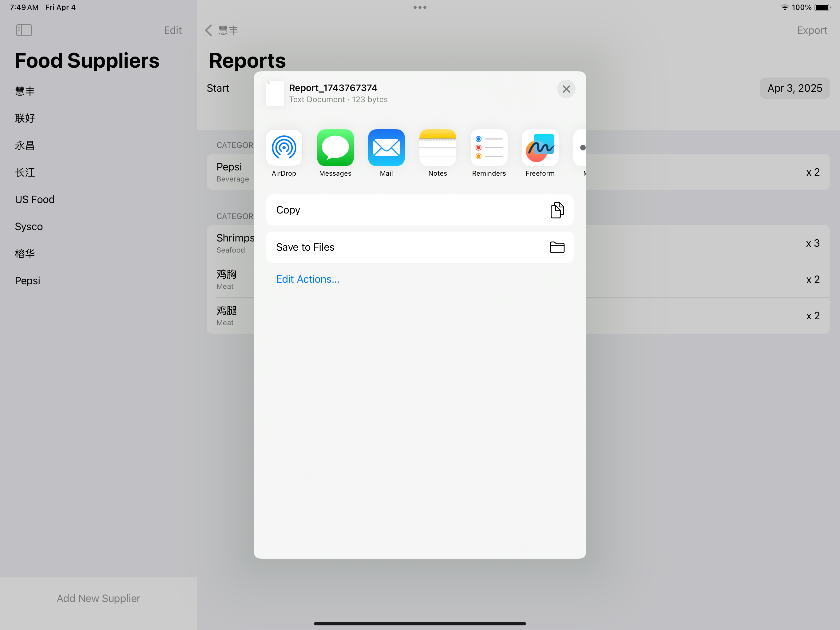Share report to Reminders app
This screenshot has width=840, height=630.
pos(489,148)
